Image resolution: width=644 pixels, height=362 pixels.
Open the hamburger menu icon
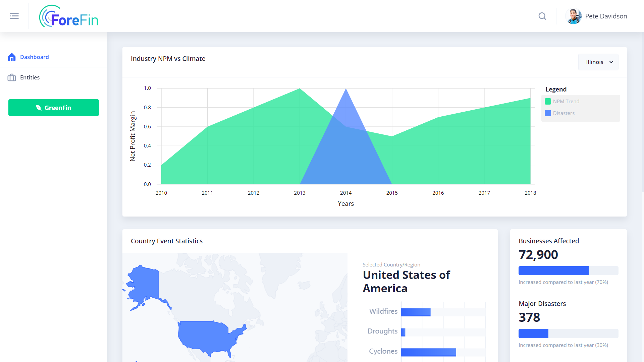pyautogui.click(x=14, y=16)
